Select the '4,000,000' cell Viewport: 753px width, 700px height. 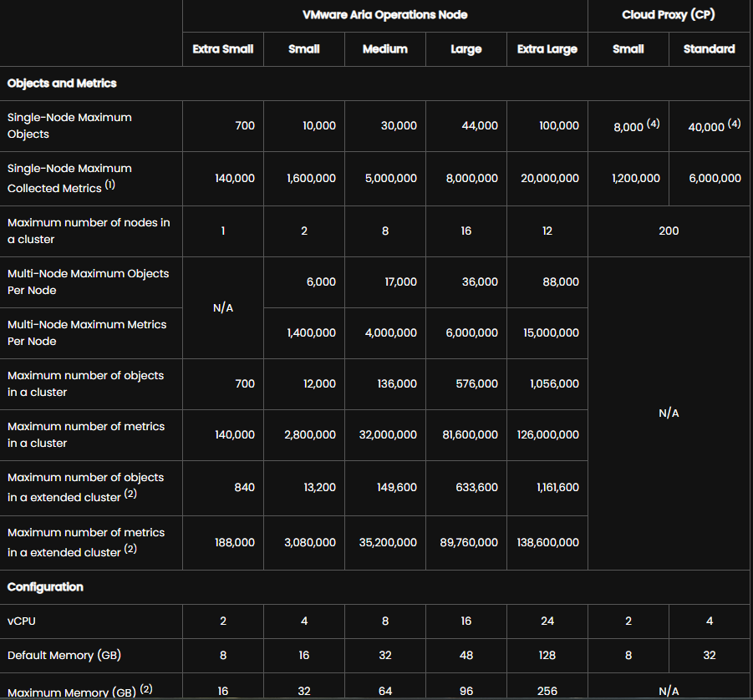(x=391, y=332)
